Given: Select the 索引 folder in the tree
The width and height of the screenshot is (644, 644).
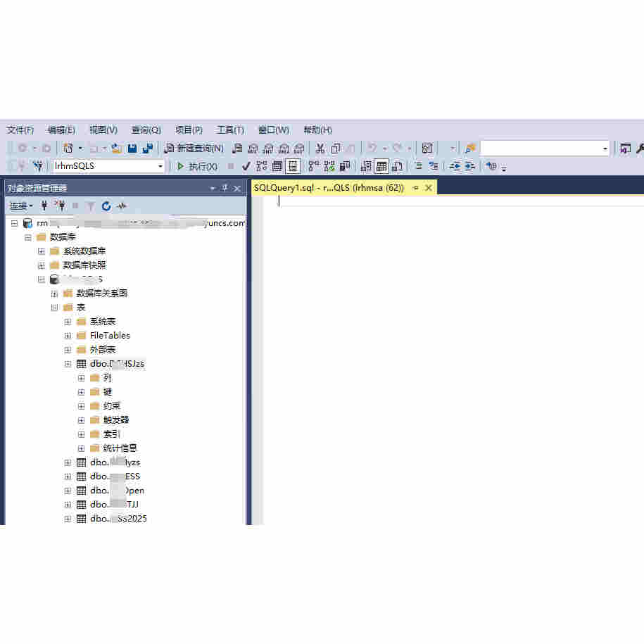Looking at the screenshot, I should coord(111,434).
